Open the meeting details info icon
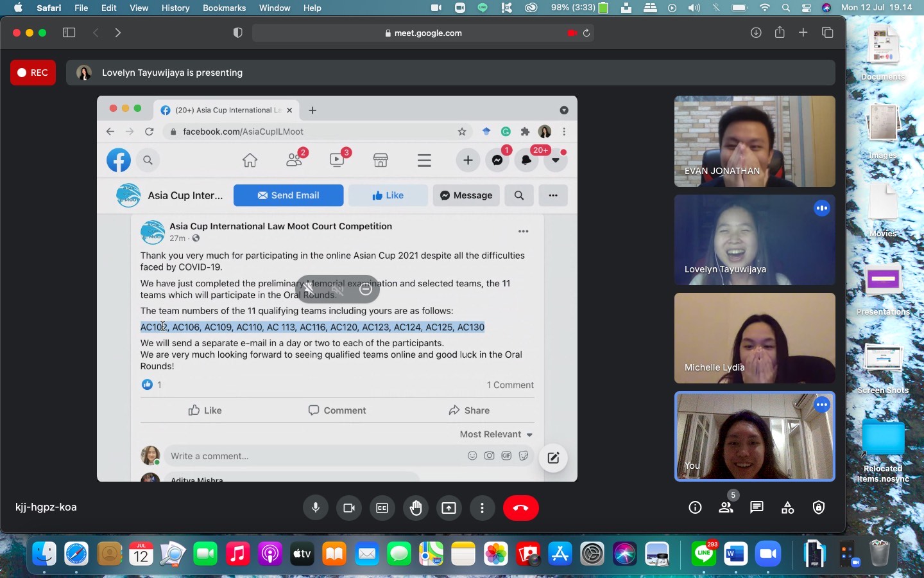This screenshot has width=924, height=578. click(x=695, y=508)
